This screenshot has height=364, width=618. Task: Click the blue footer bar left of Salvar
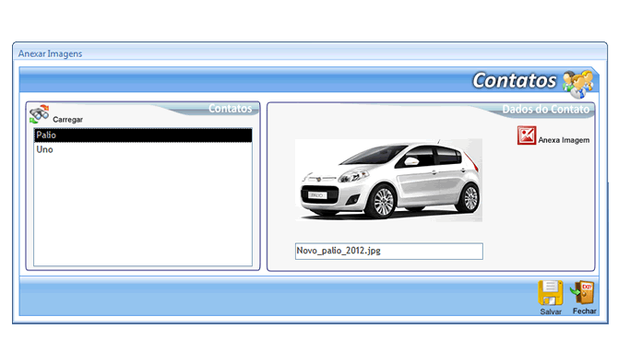click(276, 296)
